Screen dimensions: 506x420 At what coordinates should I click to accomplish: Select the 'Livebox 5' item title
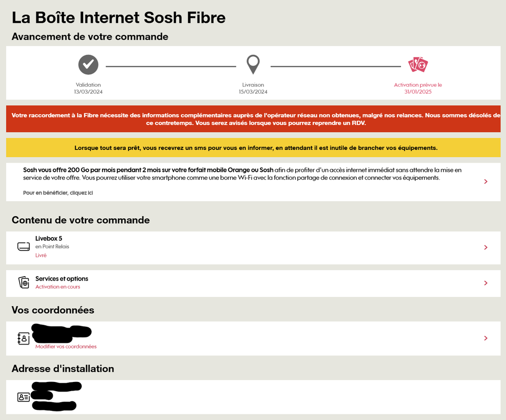point(49,238)
